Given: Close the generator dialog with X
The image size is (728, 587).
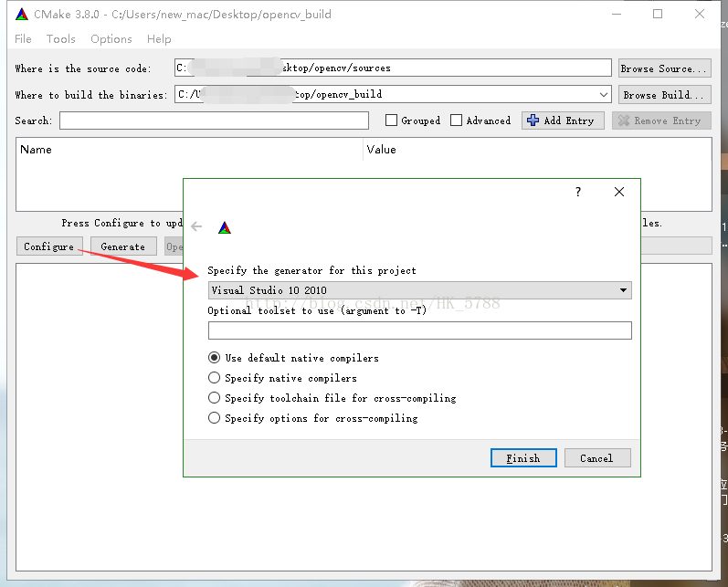Looking at the screenshot, I should pos(619,192).
